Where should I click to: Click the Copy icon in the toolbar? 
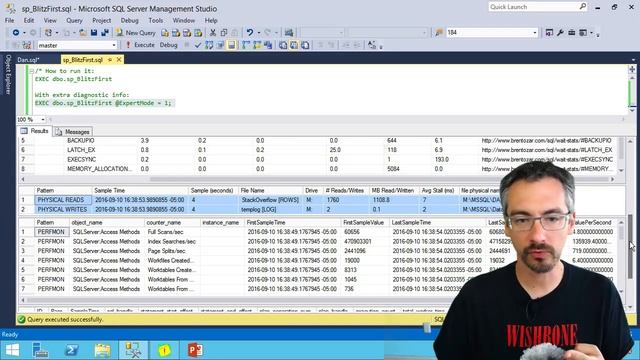pyautogui.click(x=224, y=33)
